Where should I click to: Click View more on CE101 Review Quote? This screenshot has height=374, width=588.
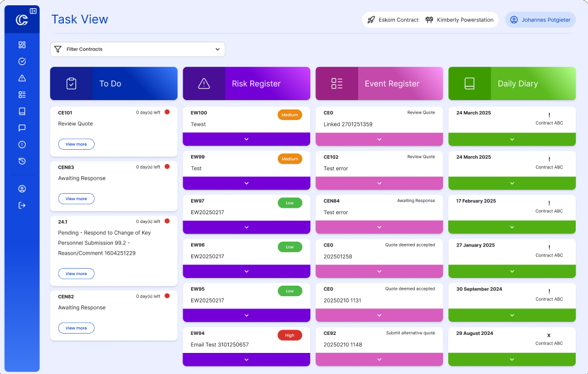coord(76,144)
